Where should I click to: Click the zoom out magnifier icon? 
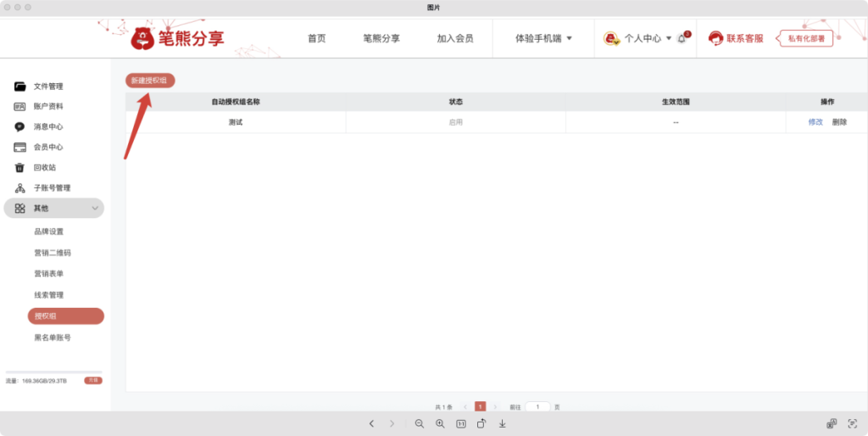[420, 423]
